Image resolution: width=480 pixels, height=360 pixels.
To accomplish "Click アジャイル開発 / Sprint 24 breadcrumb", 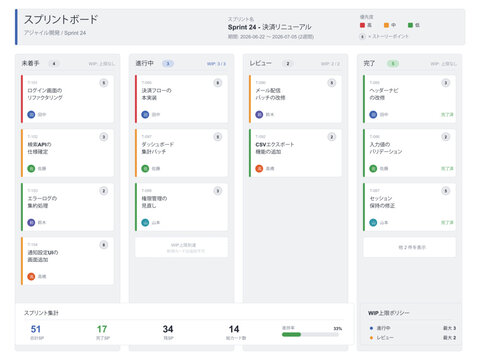I will 55,33.
